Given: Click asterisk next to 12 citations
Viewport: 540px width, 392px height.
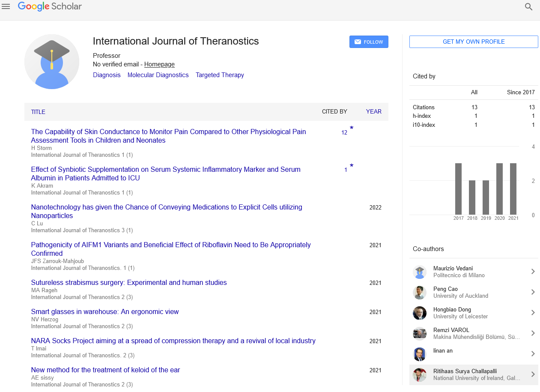Looking at the screenshot, I should pos(352,129).
